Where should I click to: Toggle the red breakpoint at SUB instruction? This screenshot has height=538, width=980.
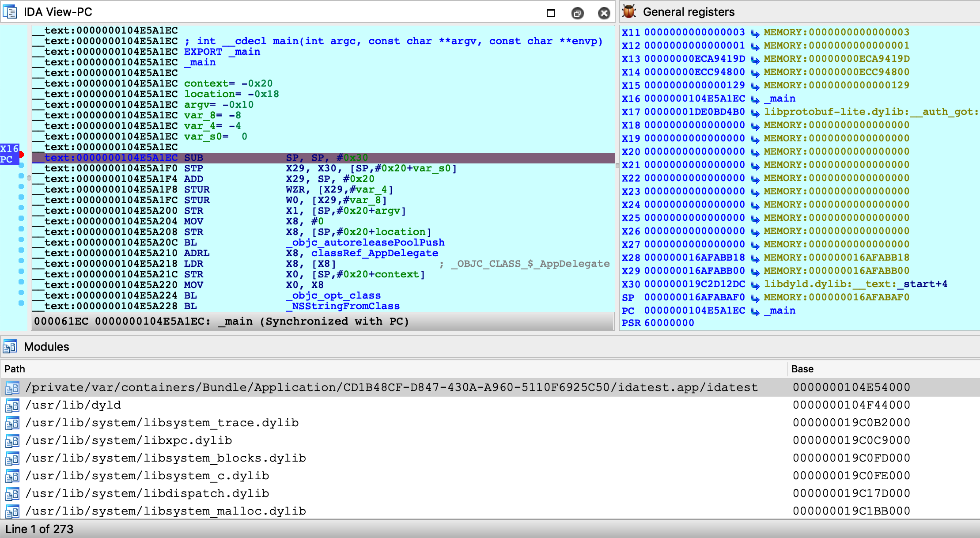pyautogui.click(x=21, y=155)
